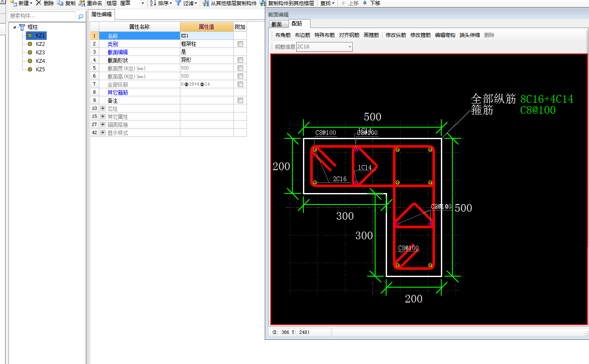This screenshot has height=364, width=589.
Task: Click the 布角筋 tool
Action: (x=283, y=35)
